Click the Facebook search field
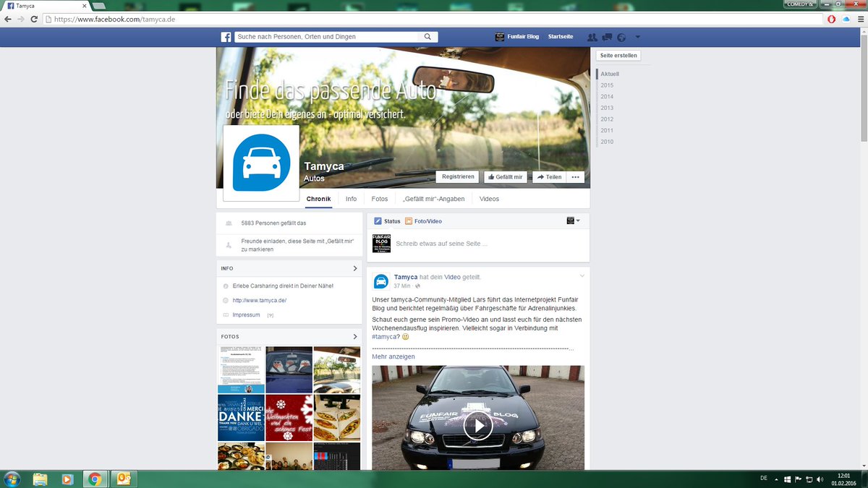 [325, 37]
